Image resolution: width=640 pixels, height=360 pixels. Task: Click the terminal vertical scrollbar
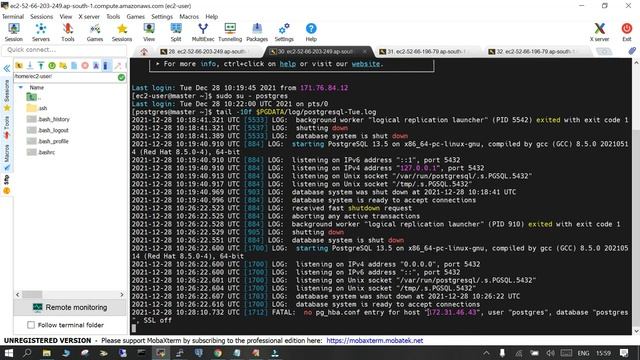click(636, 196)
